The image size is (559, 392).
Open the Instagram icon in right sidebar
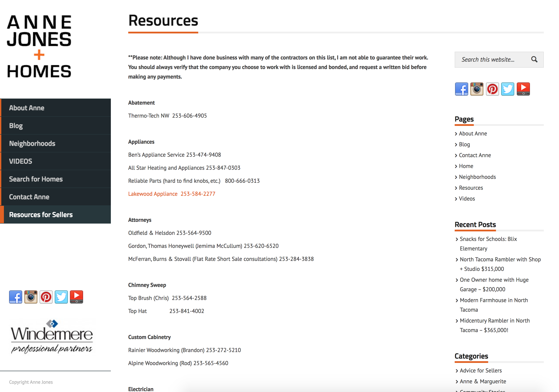pos(476,89)
